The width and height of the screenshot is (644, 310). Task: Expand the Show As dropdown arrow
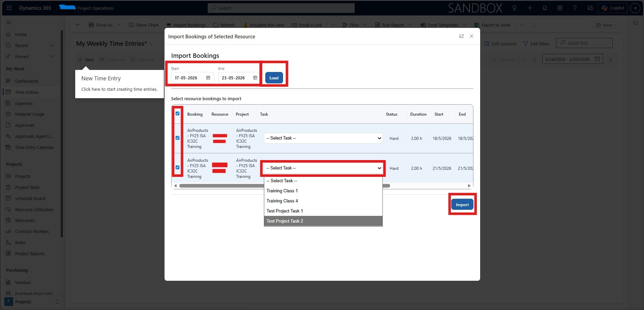pyautogui.click(x=119, y=25)
